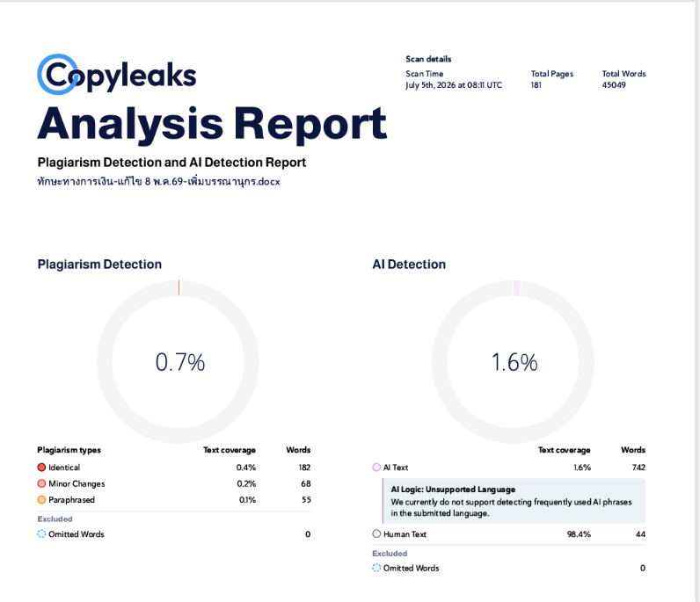The width and height of the screenshot is (700, 602).
Task: Click the 'Analysis Report' title
Action: 212,125
